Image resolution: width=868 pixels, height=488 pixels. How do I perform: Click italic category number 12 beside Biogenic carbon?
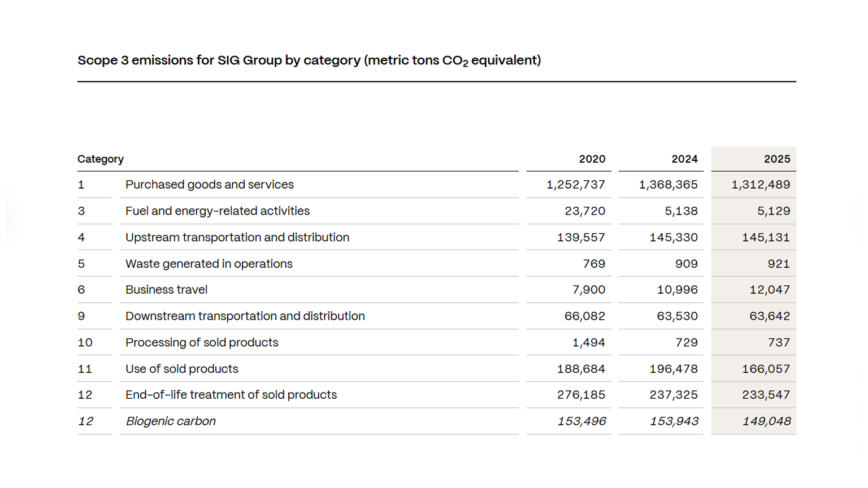tap(85, 421)
